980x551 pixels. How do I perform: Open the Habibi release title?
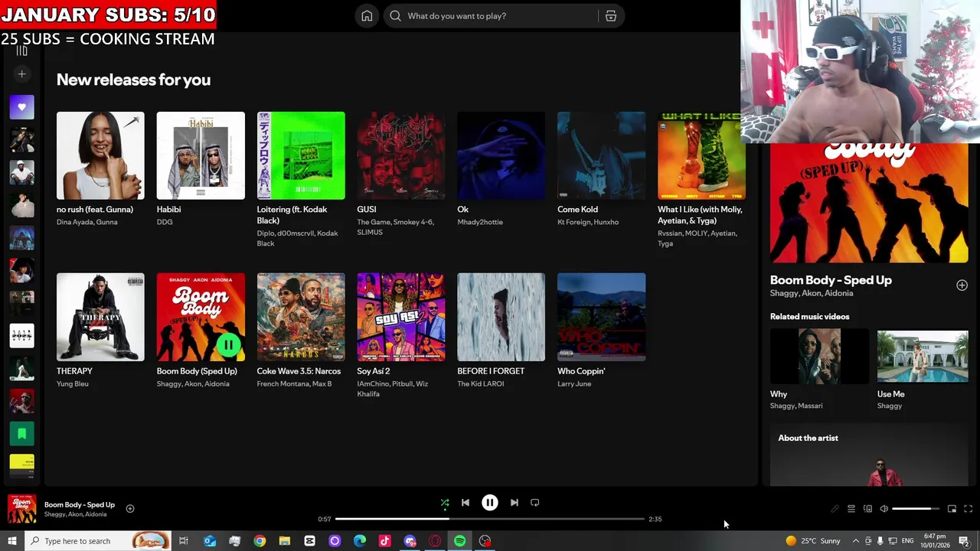[x=168, y=209]
